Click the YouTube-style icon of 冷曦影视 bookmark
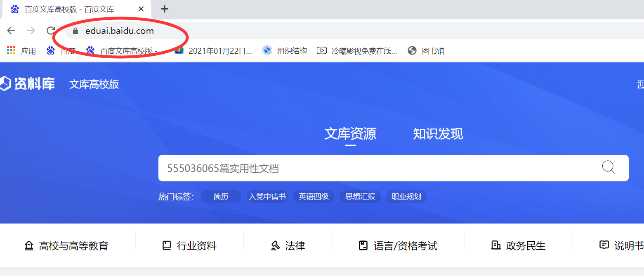644x276 pixels. pyautogui.click(x=322, y=51)
